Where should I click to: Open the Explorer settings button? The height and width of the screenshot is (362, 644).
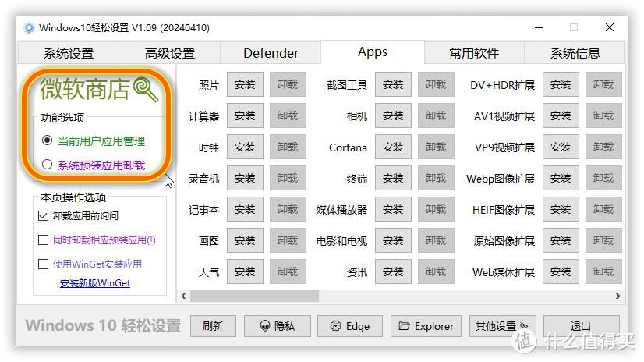pyautogui.click(x=426, y=326)
